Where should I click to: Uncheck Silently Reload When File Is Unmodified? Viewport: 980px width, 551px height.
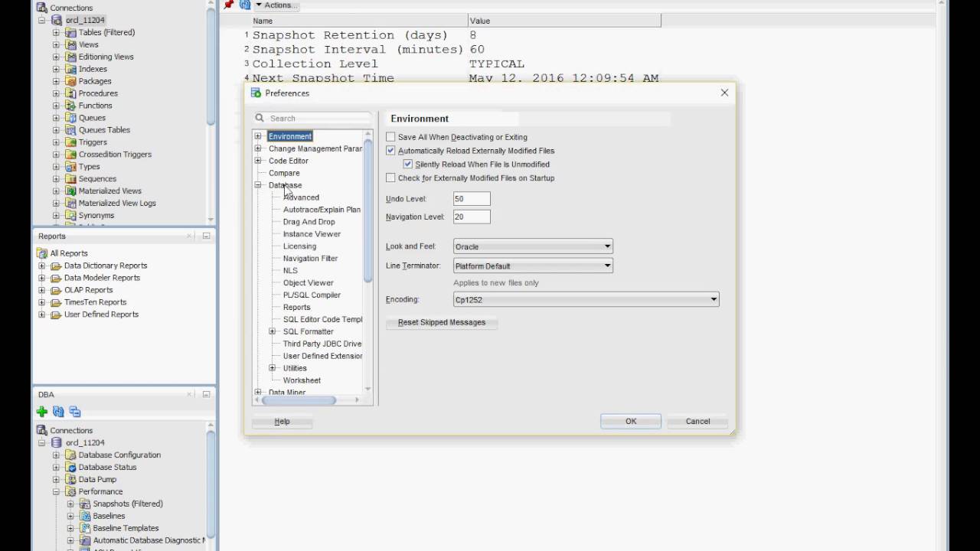(408, 165)
